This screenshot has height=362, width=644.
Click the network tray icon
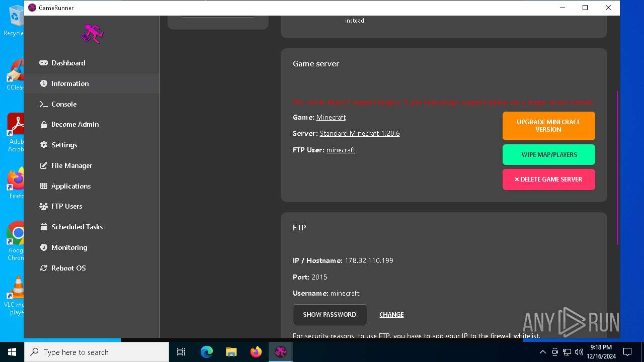pyautogui.click(x=567, y=352)
